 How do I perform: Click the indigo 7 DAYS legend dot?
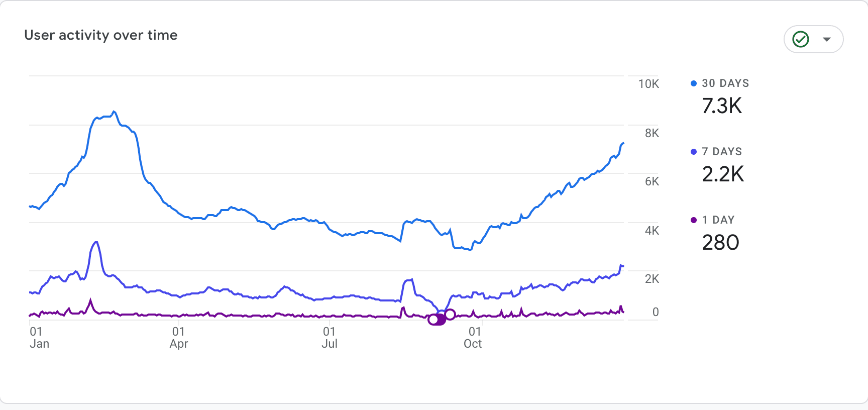694,152
